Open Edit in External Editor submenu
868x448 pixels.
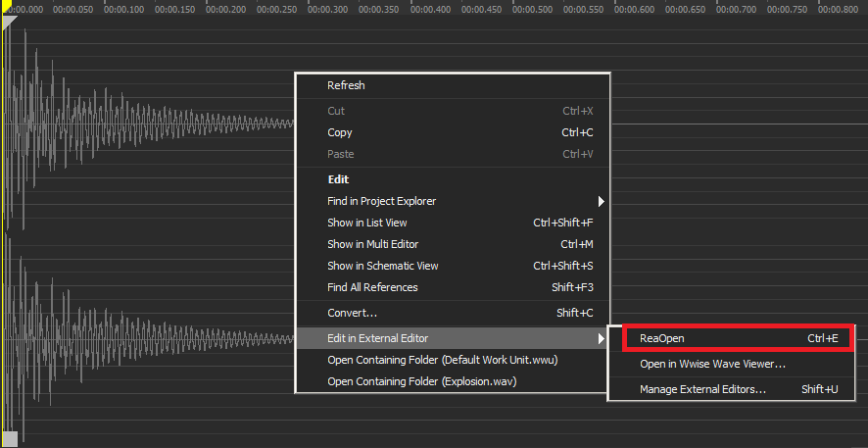tap(453, 338)
